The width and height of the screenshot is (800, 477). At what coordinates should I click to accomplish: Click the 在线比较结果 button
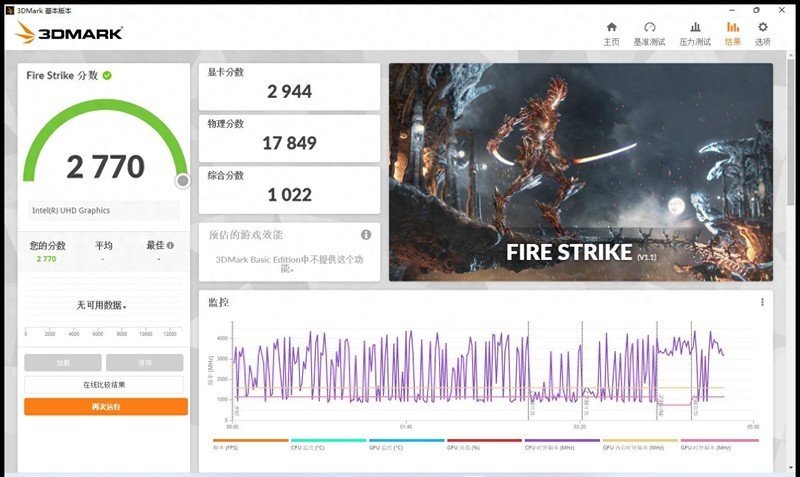104,384
